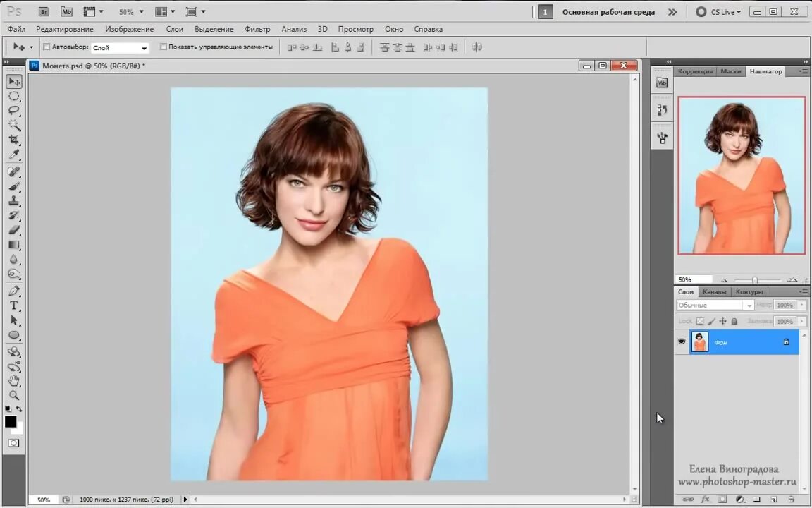The height and width of the screenshot is (508, 812).
Task: Toggle lock all padlock in the layers panel
Action: pos(734,322)
